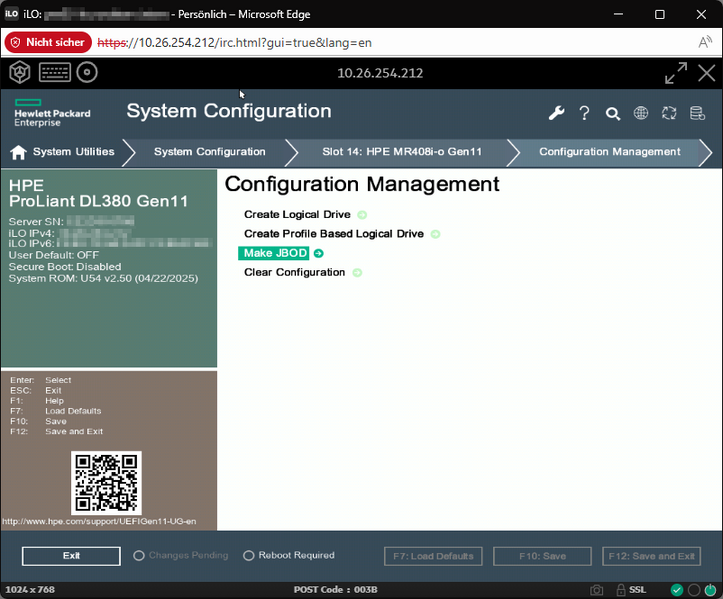The image size is (723, 599).
Task: Click the QR code image
Action: 106,483
